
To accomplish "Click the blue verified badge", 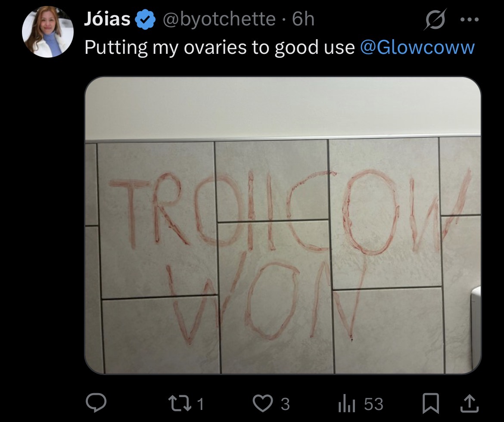I will 145,19.
